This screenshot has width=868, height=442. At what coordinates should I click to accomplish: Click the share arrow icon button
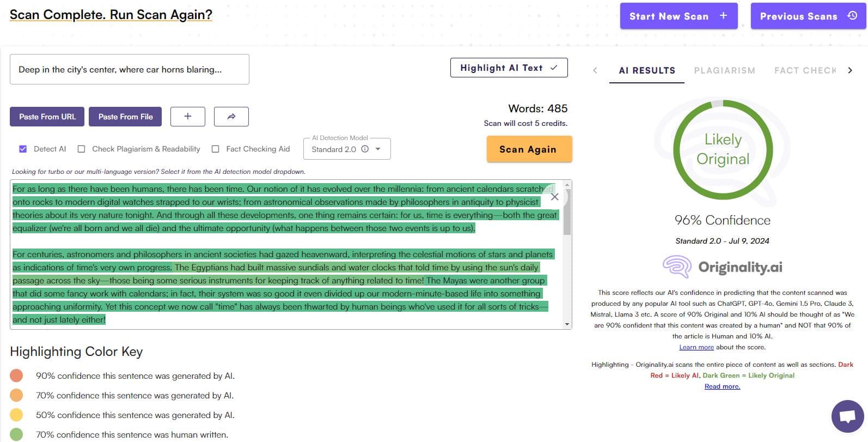click(x=231, y=117)
